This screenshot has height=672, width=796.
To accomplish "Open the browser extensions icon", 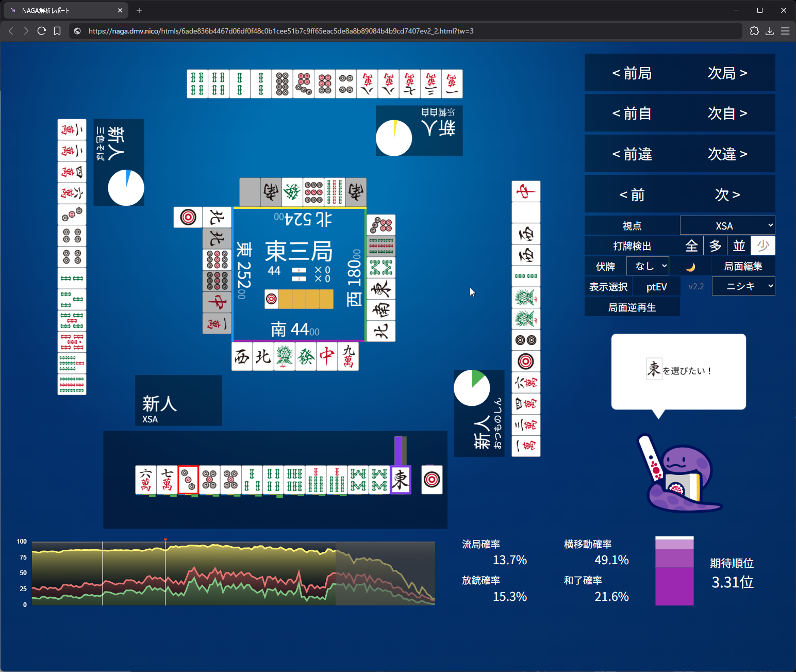I will click(x=754, y=31).
